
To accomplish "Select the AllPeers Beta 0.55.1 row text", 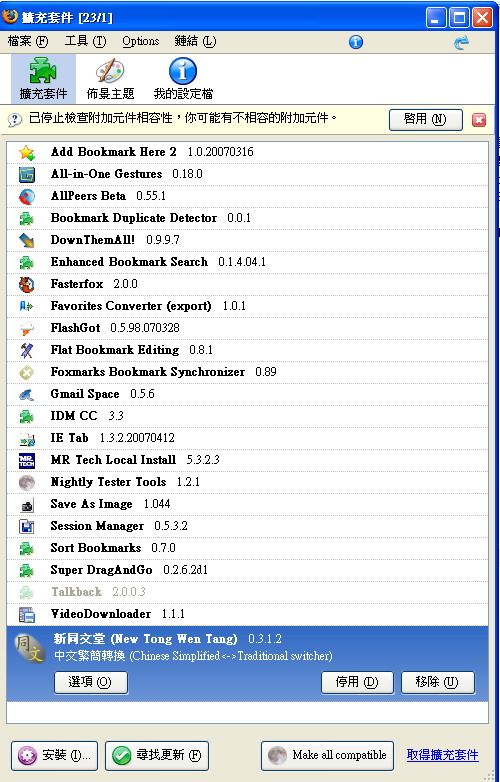I will point(108,196).
